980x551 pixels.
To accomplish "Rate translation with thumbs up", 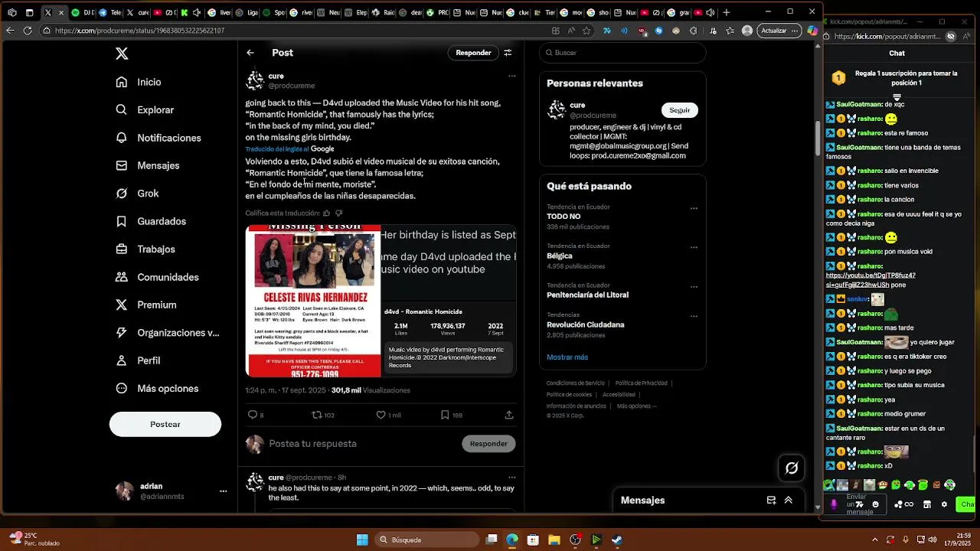I will 327,214.
